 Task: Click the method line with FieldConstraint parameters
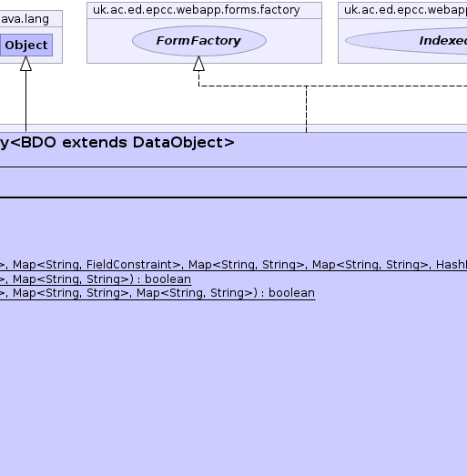tap(233, 265)
